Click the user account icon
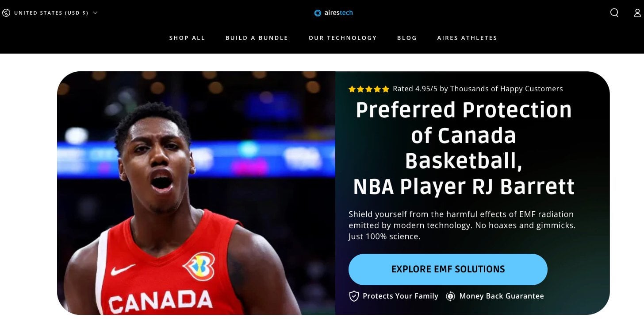This screenshot has width=644, height=322. tap(637, 13)
